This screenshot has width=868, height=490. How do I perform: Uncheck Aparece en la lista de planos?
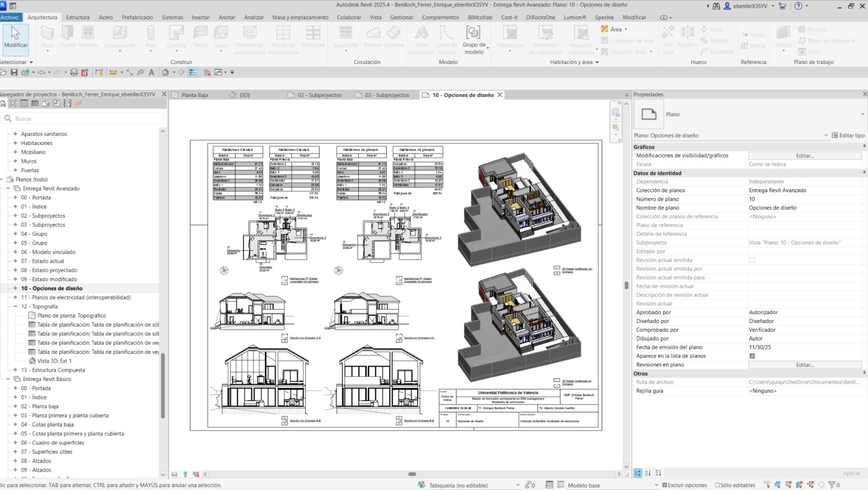(x=752, y=356)
